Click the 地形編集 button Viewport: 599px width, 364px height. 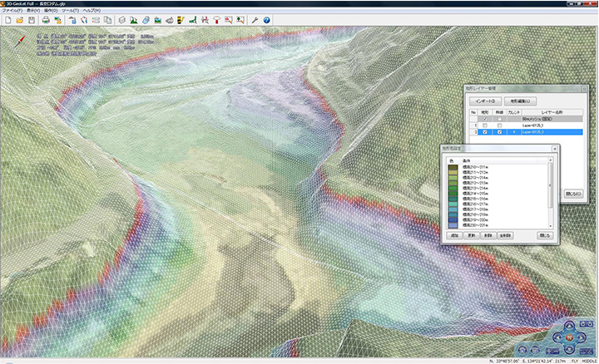pos(521,100)
